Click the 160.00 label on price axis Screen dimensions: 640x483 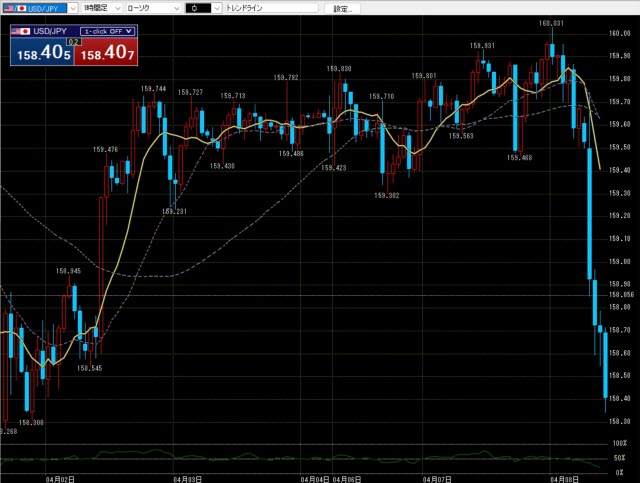click(620, 33)
